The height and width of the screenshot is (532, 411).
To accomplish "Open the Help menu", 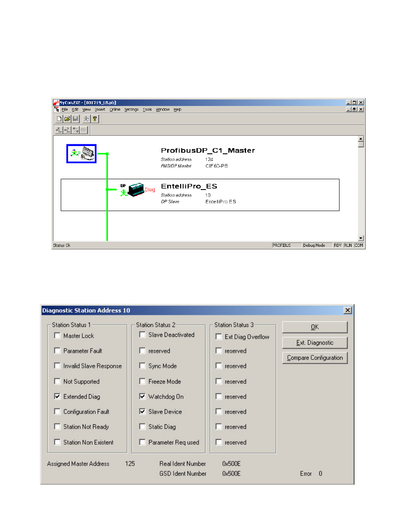I will coord(177,109).
